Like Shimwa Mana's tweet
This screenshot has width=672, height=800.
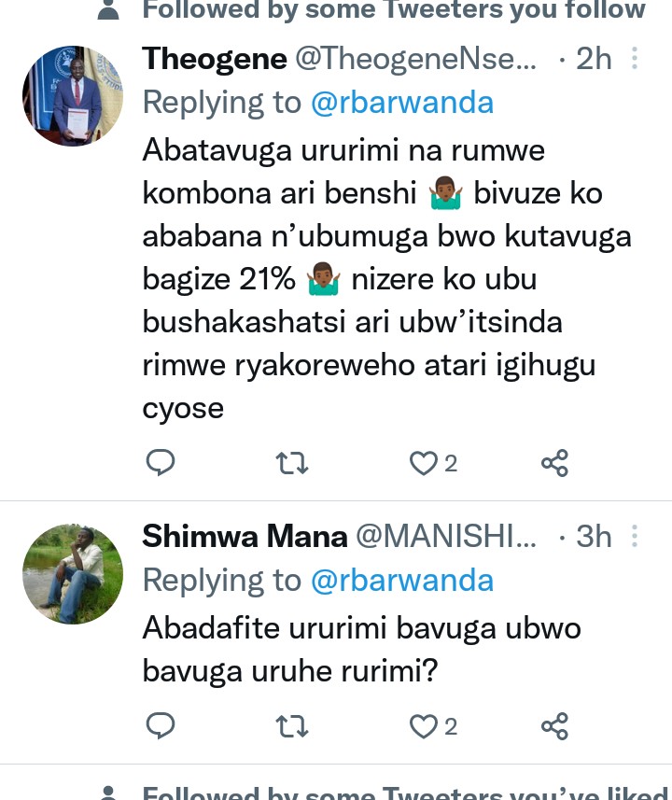(x=425, y=726)
